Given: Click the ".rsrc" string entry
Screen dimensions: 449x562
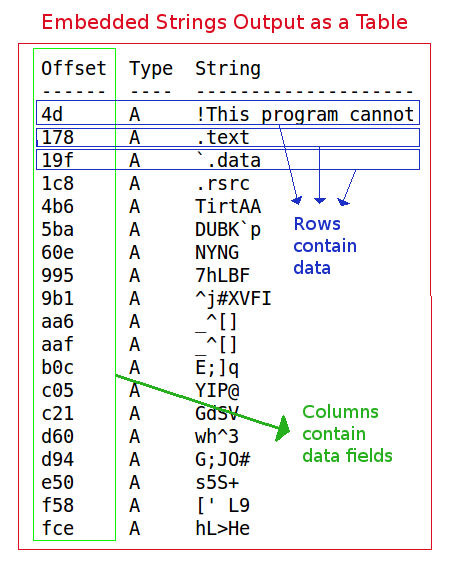Looking at the screenshot, I should coord(223,184).
